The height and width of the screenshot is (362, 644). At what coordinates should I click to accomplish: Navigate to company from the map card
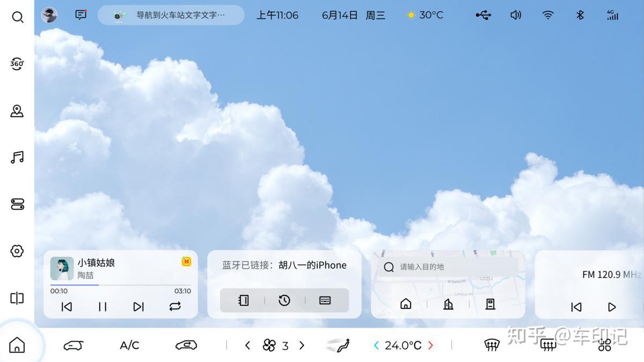(x=448, y=304)
